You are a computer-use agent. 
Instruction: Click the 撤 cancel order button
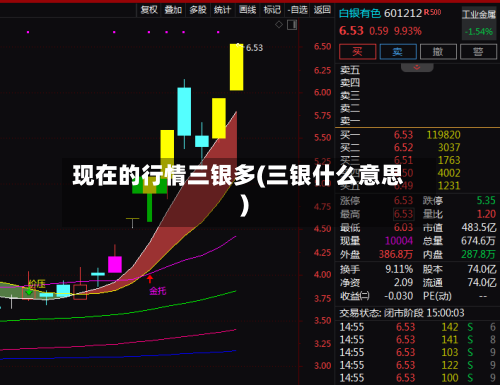tap(438, 52)
